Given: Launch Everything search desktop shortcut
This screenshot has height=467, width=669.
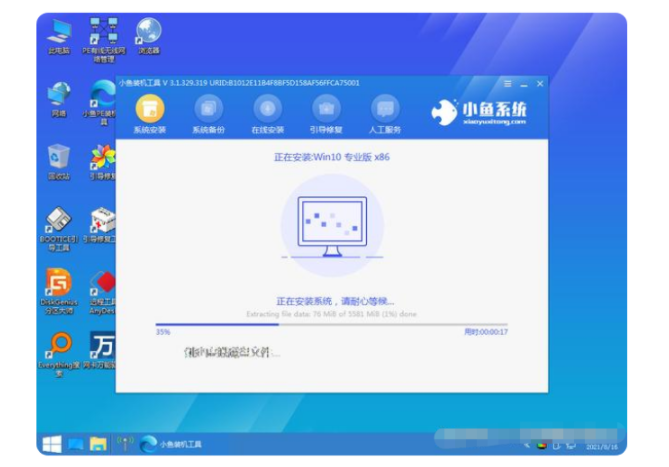Looking at the screenshot, I should tap(59, 349).
